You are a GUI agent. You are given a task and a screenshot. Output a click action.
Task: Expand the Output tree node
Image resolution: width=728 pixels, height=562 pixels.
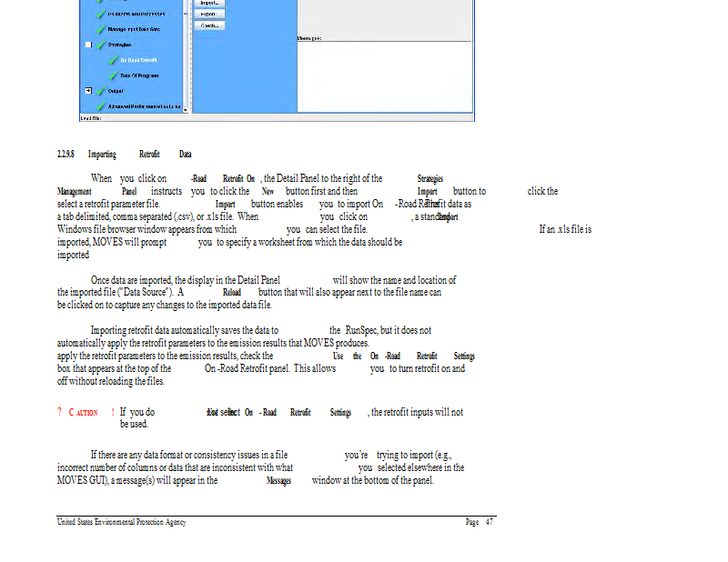tap(88, 91)
